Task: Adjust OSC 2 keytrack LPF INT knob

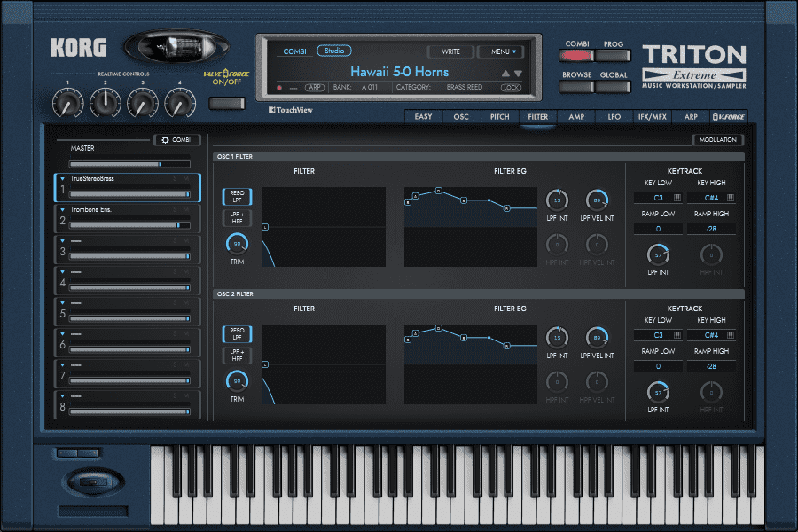Action: click(x=658, y=393)
